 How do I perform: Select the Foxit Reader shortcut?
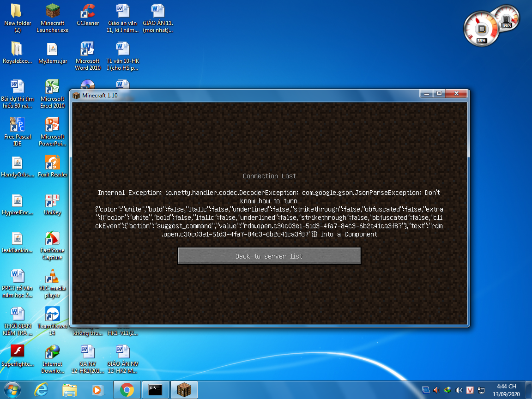53,167
